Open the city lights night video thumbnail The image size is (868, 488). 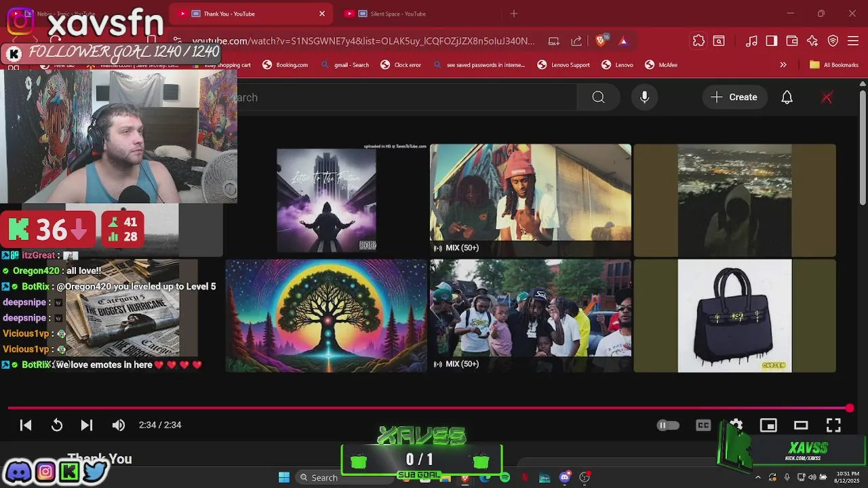tap(734, 200)
